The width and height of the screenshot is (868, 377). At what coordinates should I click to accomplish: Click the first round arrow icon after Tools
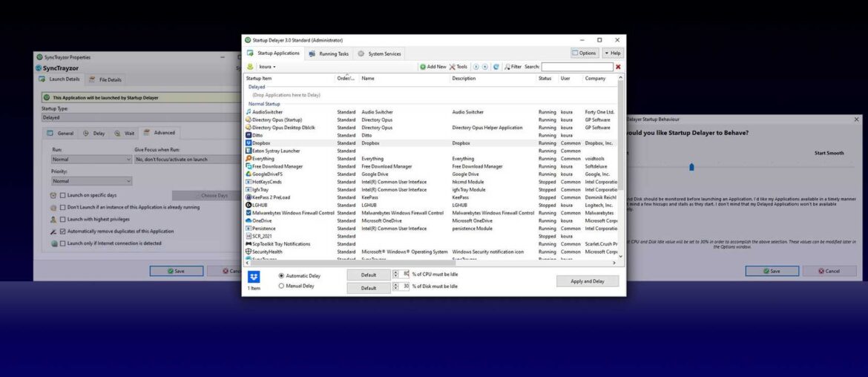point(476,67)
